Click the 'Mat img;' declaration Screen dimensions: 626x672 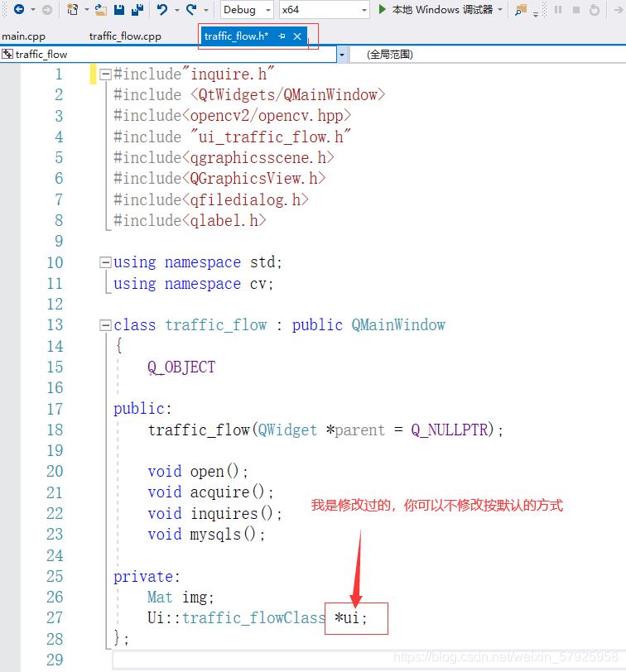coord(181,598)
